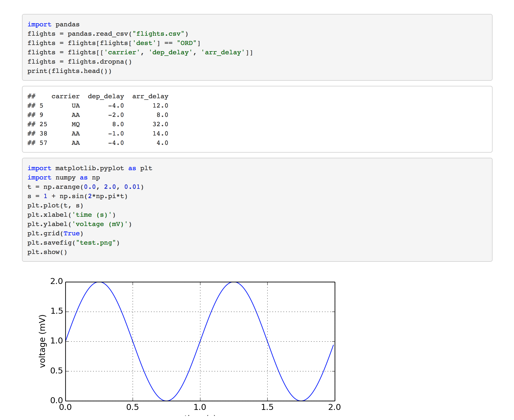514x420 pixels.
Task: Click the arr_delay column header in output
Action: pyautogui.click(x=150, y=96)
